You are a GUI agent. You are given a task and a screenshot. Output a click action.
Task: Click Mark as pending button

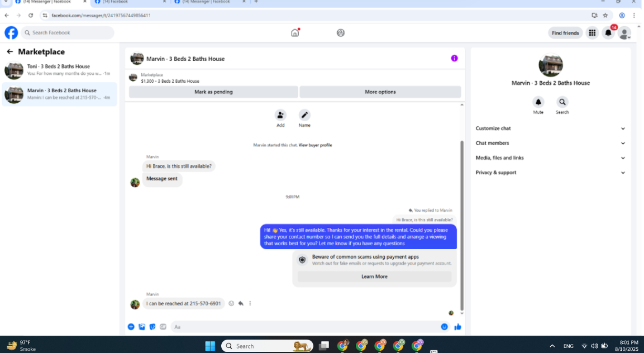[213, 92]
